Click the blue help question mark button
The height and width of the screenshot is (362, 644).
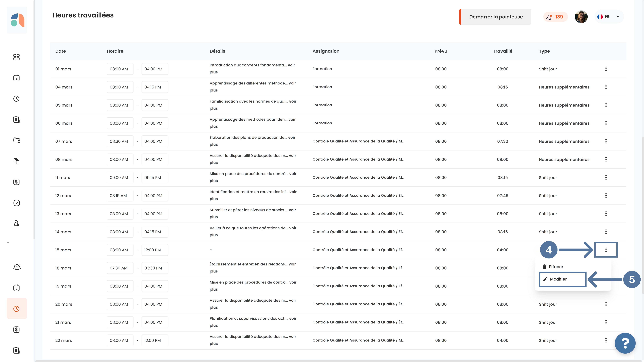(625, 343)
